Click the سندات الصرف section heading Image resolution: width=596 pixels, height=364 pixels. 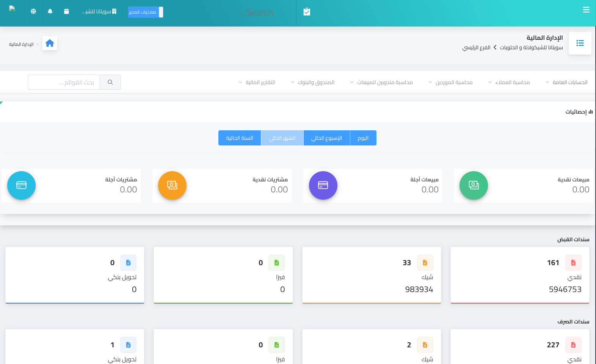pyautogui.click(x=573, y=322)
